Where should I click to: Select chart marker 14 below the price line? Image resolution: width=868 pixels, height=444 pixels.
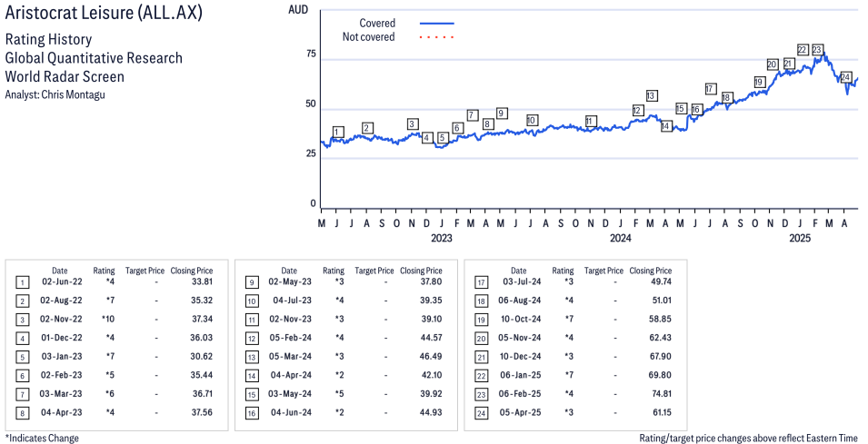click(x=665, y=126)
